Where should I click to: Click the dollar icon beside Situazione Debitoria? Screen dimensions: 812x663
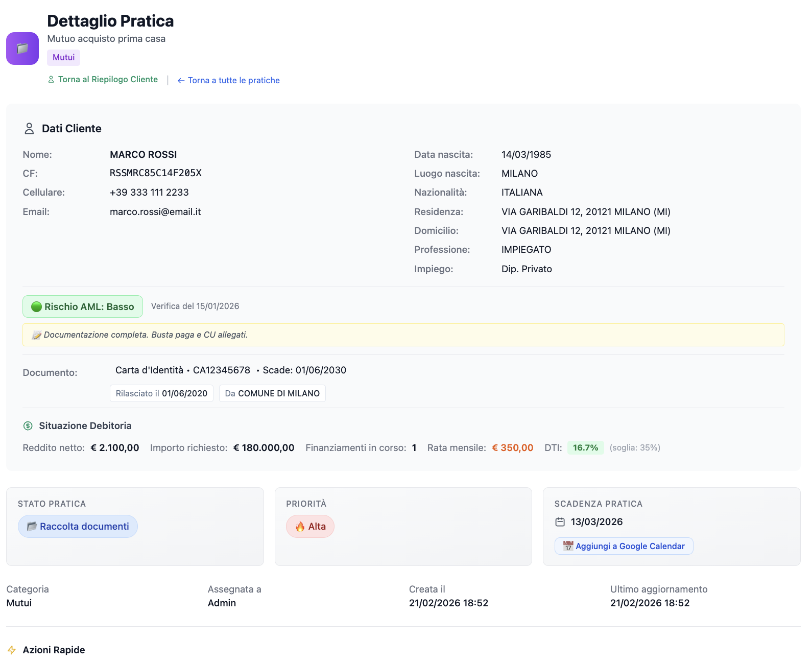28,425
